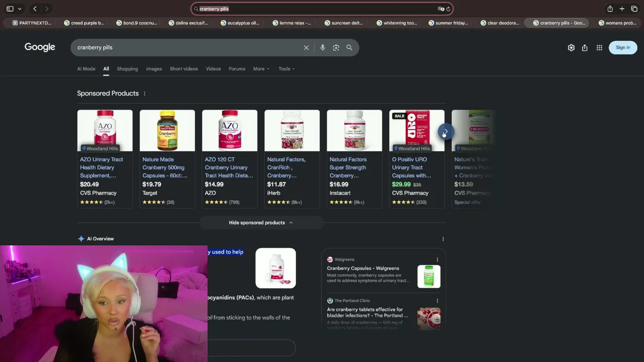644x362 pixels.
Task: Open AZO 120 CT Cranberry listing
Action: pyautogui.click(x=229, y=167)
